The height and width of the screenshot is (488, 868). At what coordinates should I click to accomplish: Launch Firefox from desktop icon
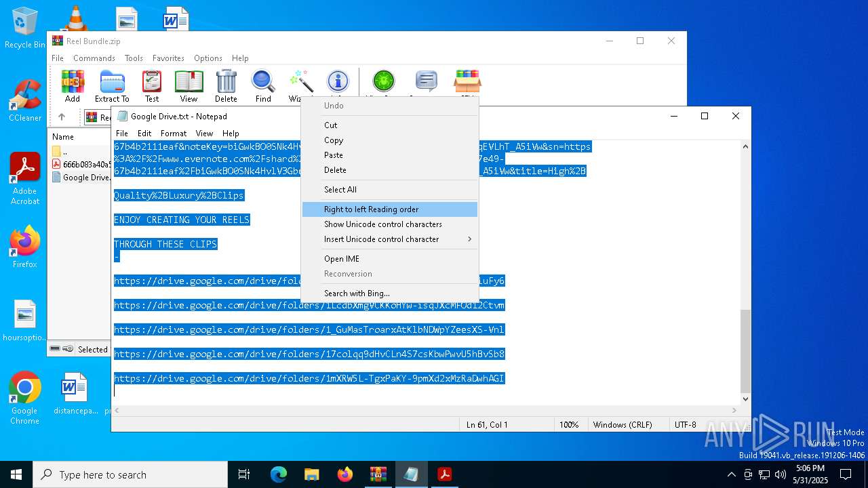pos(24,247)
